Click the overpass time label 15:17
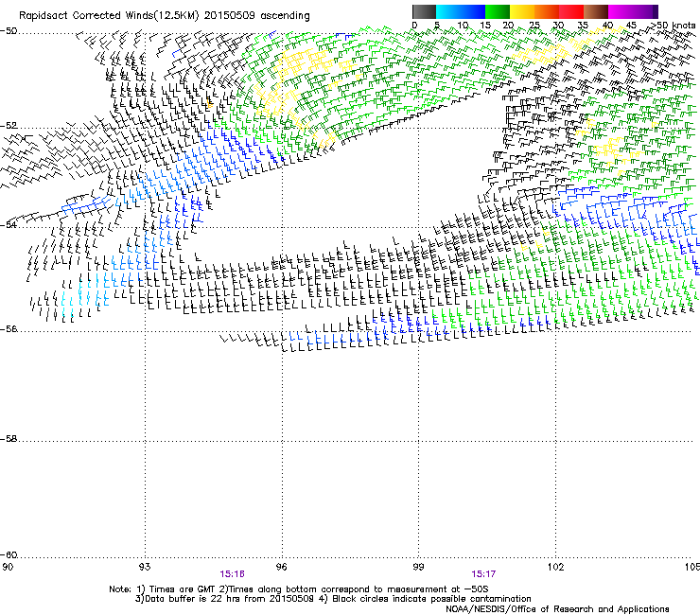700x615 pixels. click(483, 574)
